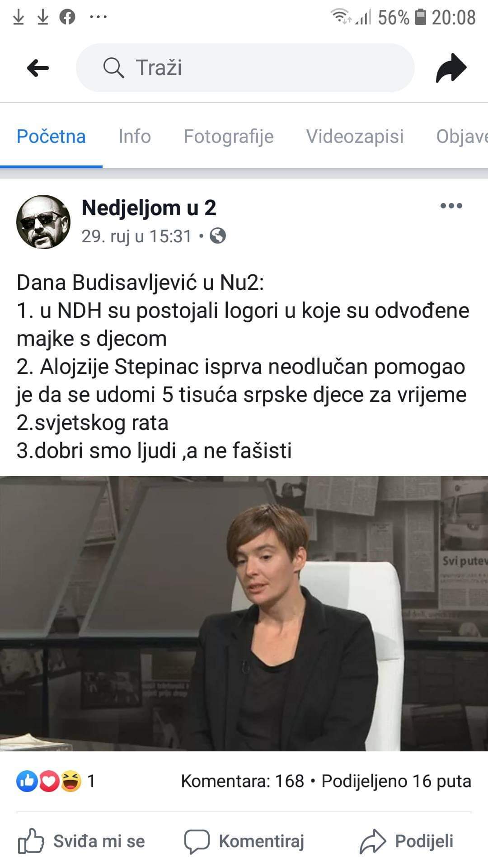
Task: Tap the public globe privacy icon
Action: tap(218, 236)
